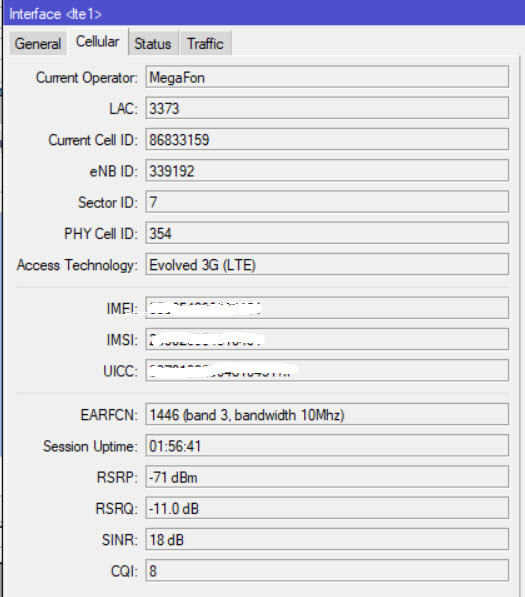Click the Interface <lte1> window title

point(56,14)
